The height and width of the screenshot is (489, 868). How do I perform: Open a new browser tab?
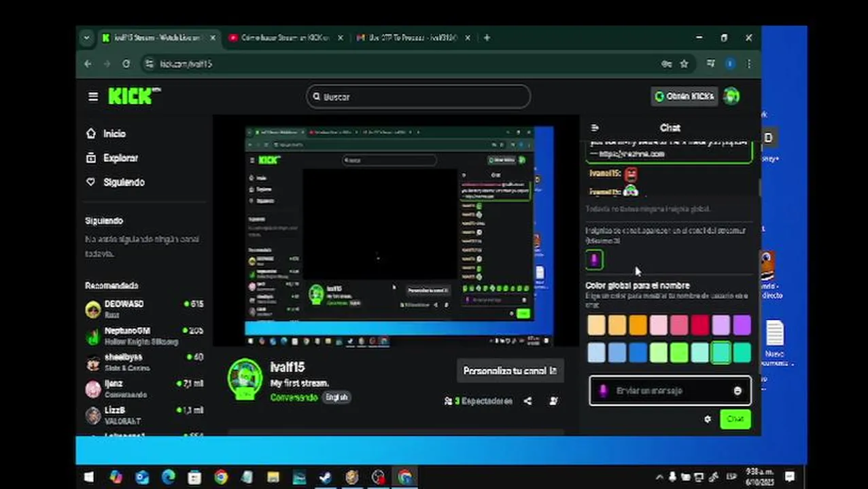click(x=487, y=38)
